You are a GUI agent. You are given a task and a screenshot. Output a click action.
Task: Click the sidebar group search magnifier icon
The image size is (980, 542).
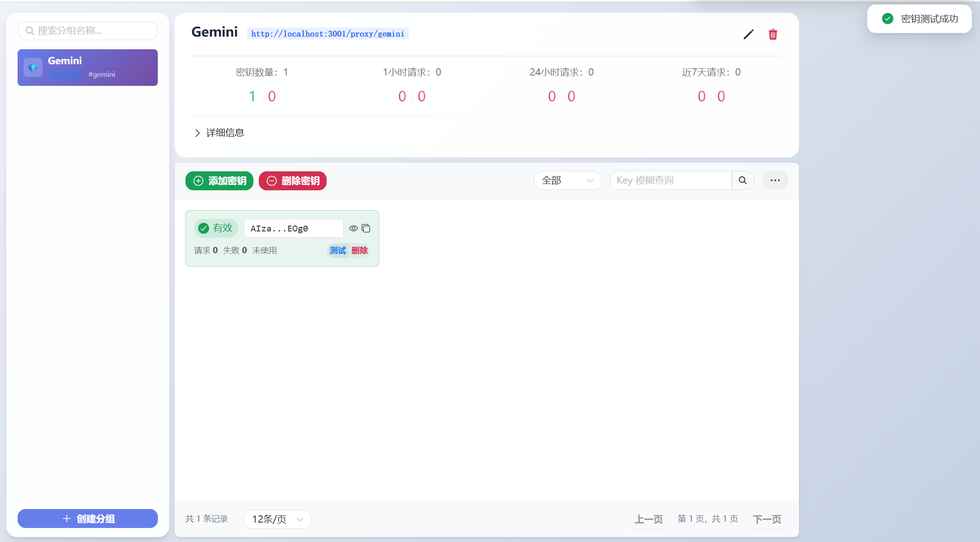29,30
